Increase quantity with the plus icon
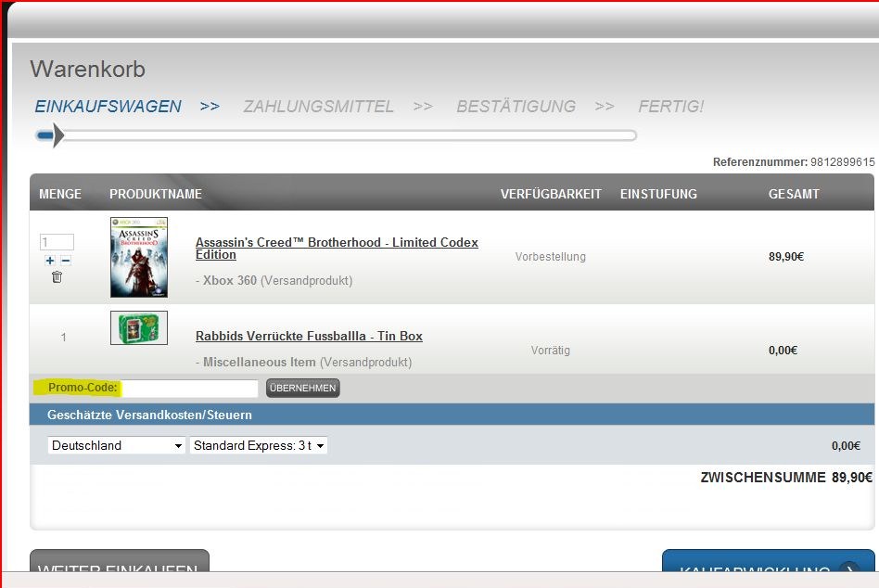879x588 pixels. pyautogui.click(x=50, y=261)
